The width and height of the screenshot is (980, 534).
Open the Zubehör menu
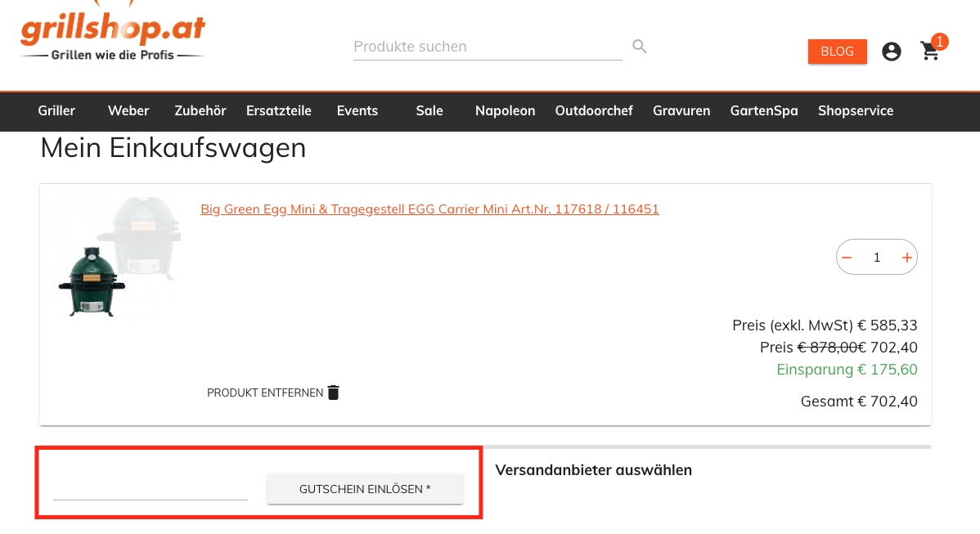(200, 111)
